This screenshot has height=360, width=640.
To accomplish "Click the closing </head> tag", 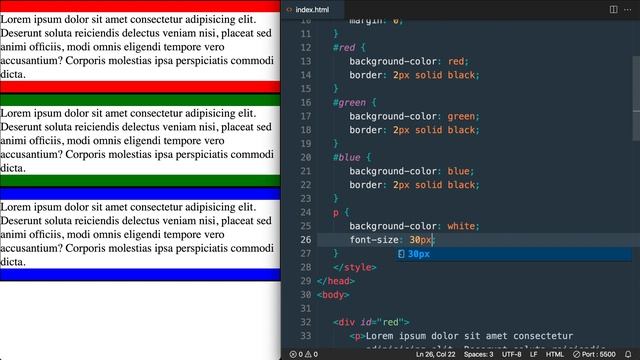I will [x=336, y=281].
